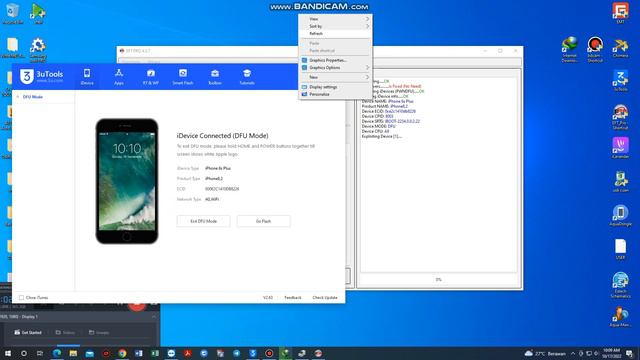
Task: Click the iPhone preview image
Action: [127, 181]
